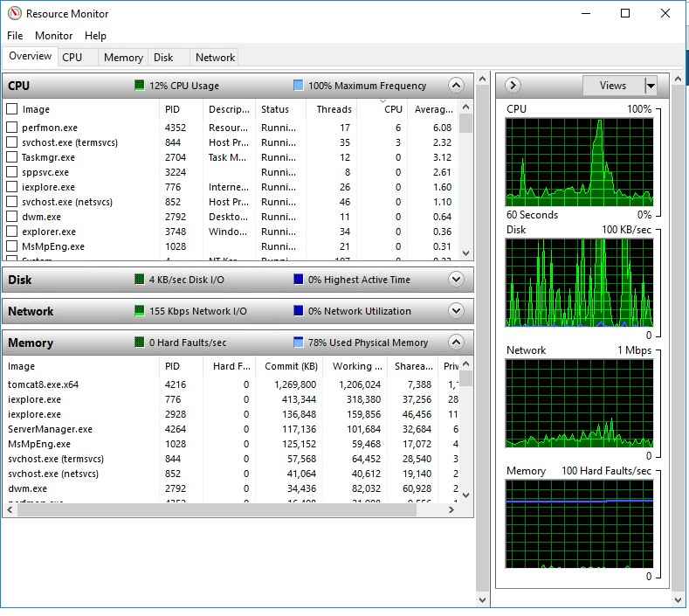This screenshot has height=616, width=689.
Task: Click the blue Highest Active Time square
Action: pos(299,280)
